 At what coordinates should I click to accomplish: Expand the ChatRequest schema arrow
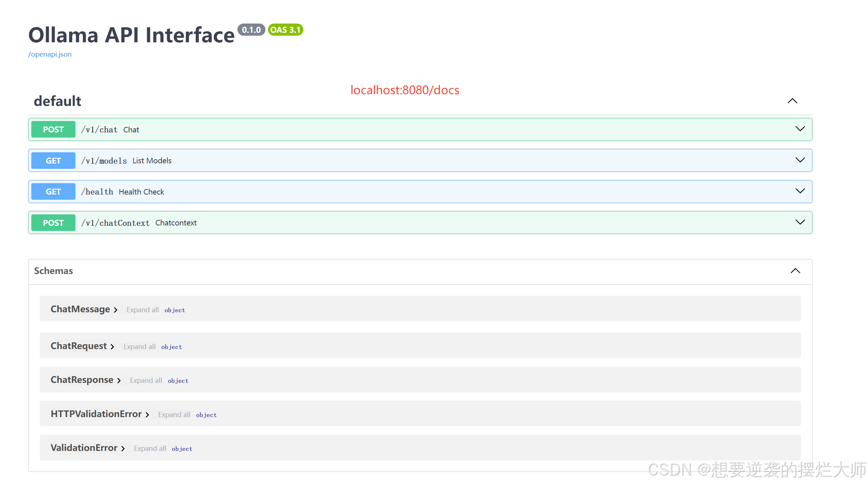pyautogui.click(x=112, y=347)
